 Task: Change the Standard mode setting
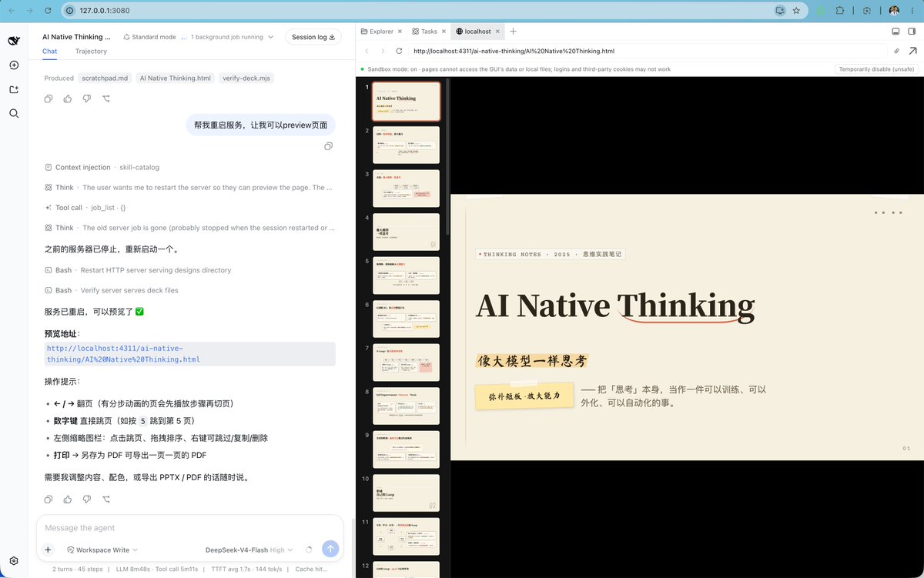149,37
